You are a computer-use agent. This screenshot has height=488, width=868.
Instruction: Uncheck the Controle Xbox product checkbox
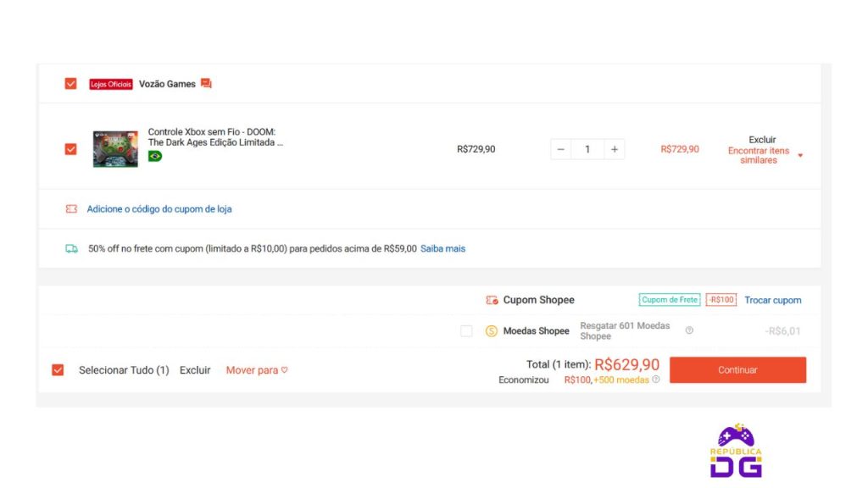[x=70, y=149]
